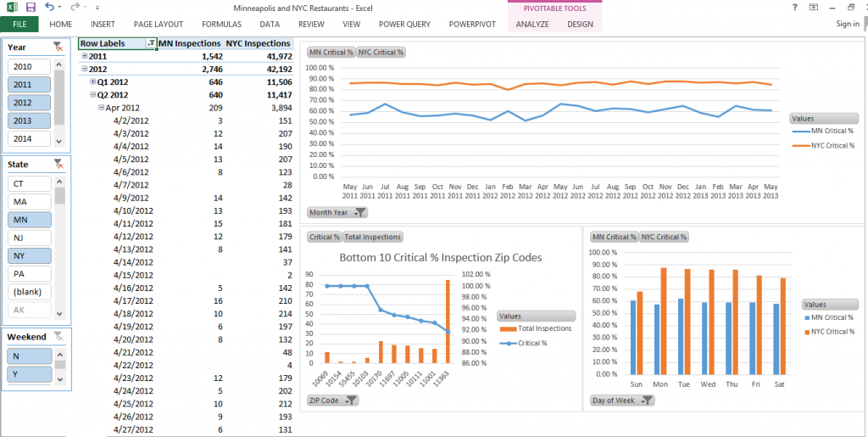This screenshot has width=868, height=437.
Task: Switch to the INSERT ribbon tab
Action: click(x=103, y=25)
